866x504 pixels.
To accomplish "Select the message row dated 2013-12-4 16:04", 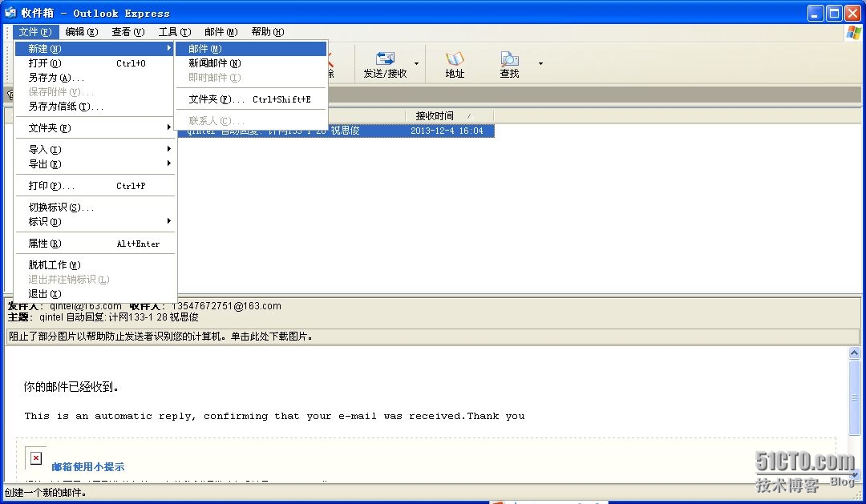I will pos(334,131).
